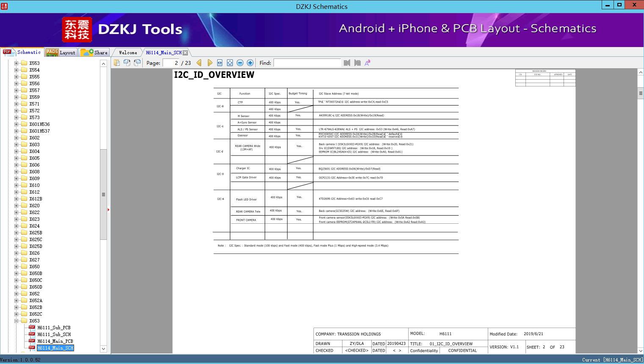The width and height of the screenshot is (644, 364).
Task: Click the red panel collapse arrow
Action: coord(108,209)
